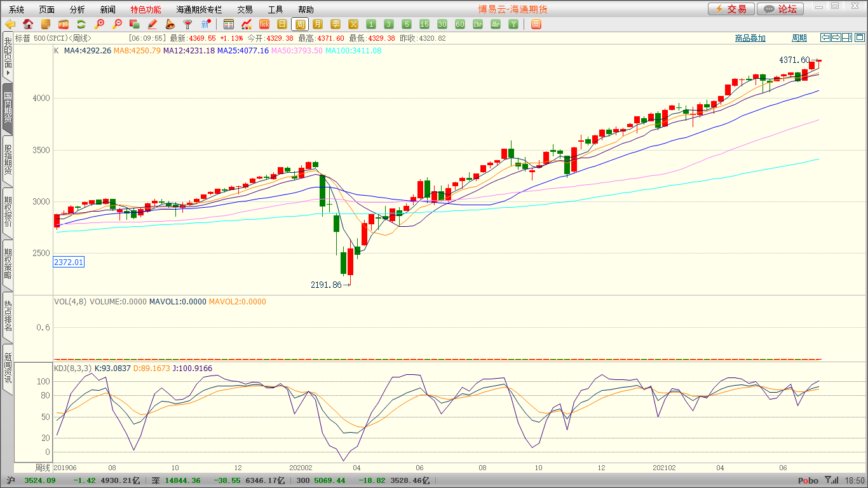
Task: Click the chart left-arrow navigation icon
Action: coord(825,37)
